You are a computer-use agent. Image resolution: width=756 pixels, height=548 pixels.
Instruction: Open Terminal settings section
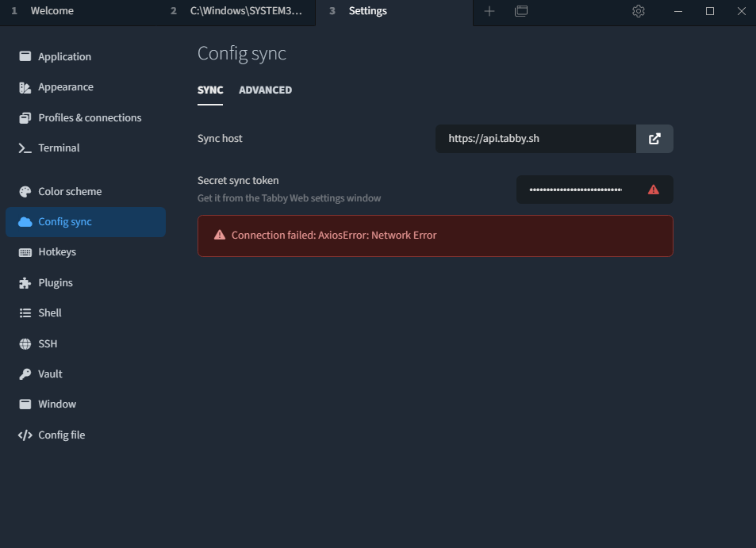pos(86,148)
